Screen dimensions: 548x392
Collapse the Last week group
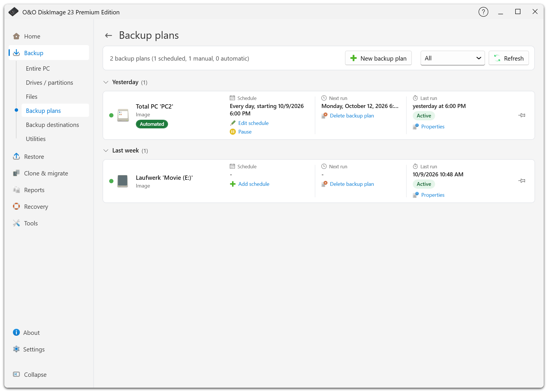(106, 150)
